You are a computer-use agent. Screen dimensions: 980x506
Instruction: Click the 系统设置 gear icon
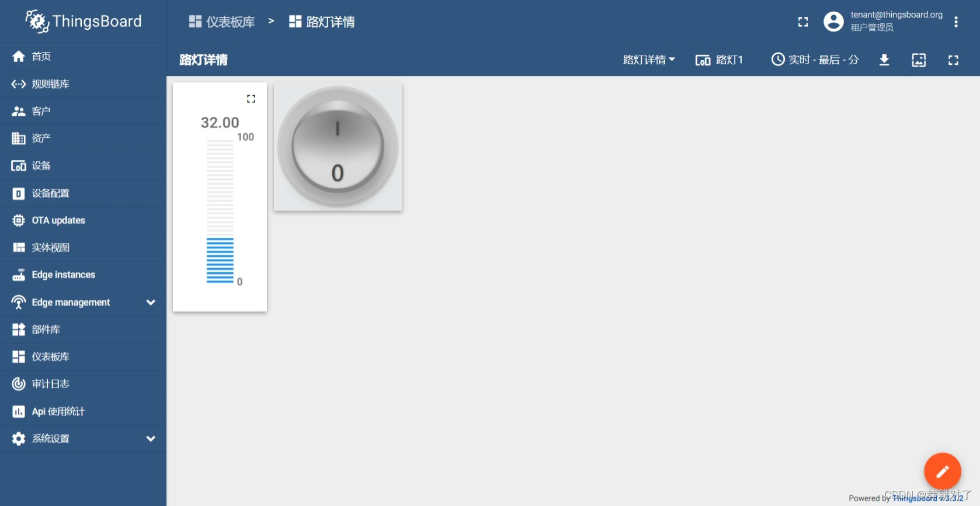19,439
